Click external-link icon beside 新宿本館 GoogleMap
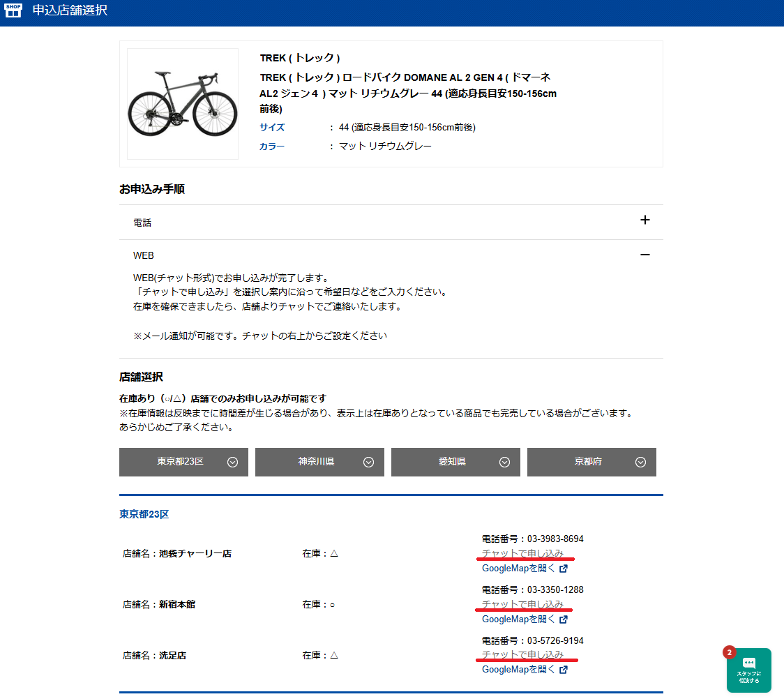The height and width of the screenshot is (699, 784). coord(564,619)
